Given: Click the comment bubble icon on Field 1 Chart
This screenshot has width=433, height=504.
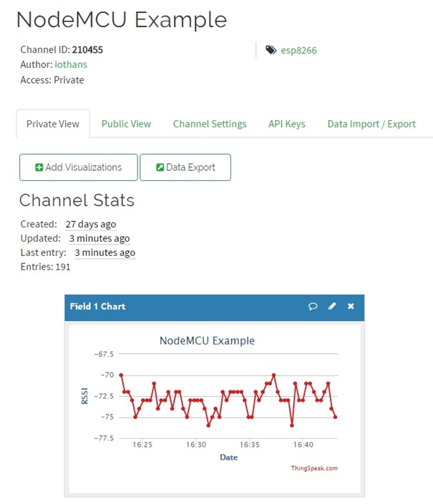Looking at the screenshot, I should 313,306.
